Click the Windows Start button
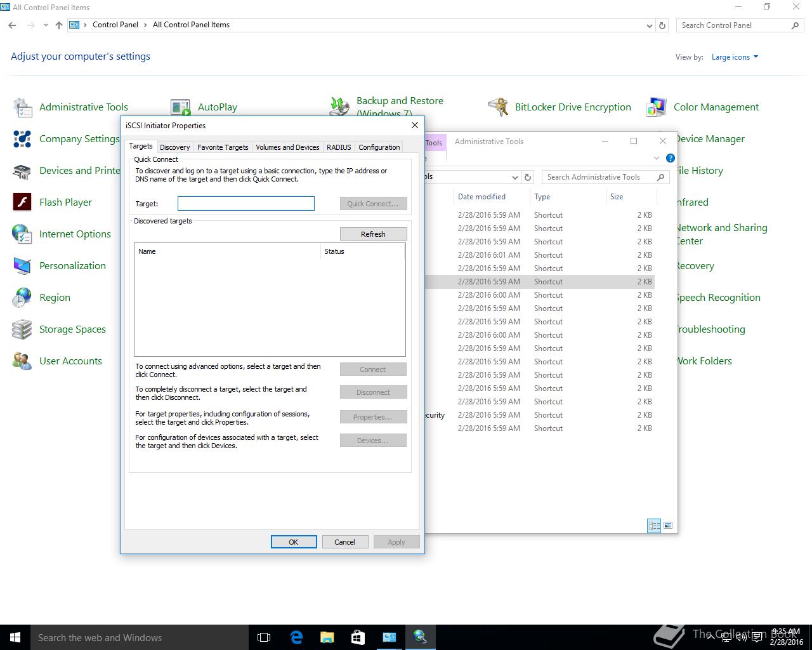The image size is (812, 650). point(15,637)
